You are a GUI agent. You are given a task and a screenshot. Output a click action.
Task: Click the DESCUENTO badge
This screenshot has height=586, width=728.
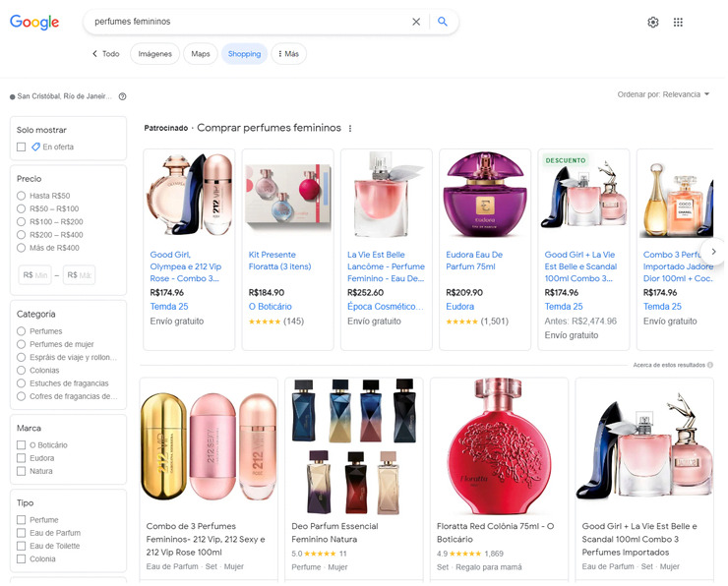[x=566, y=160]
